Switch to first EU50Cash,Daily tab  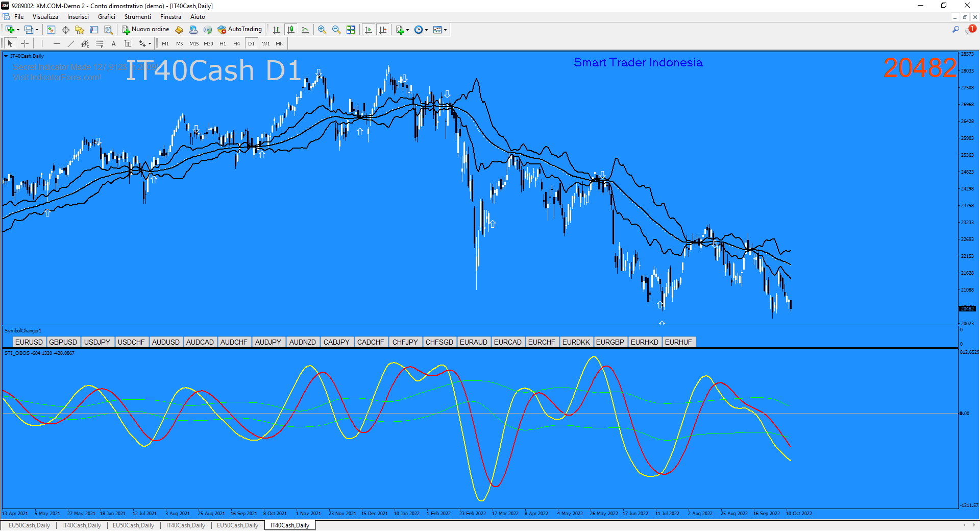pos(29,525)
